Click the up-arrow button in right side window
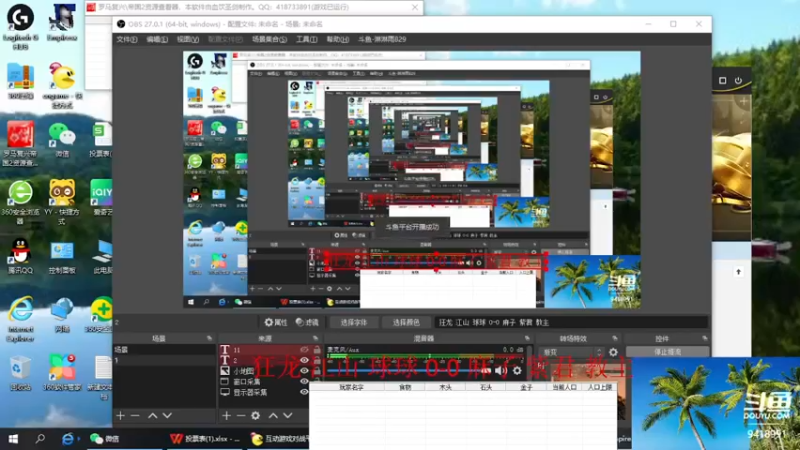Screen dimensions: 800x450 (x=738, y=272)
